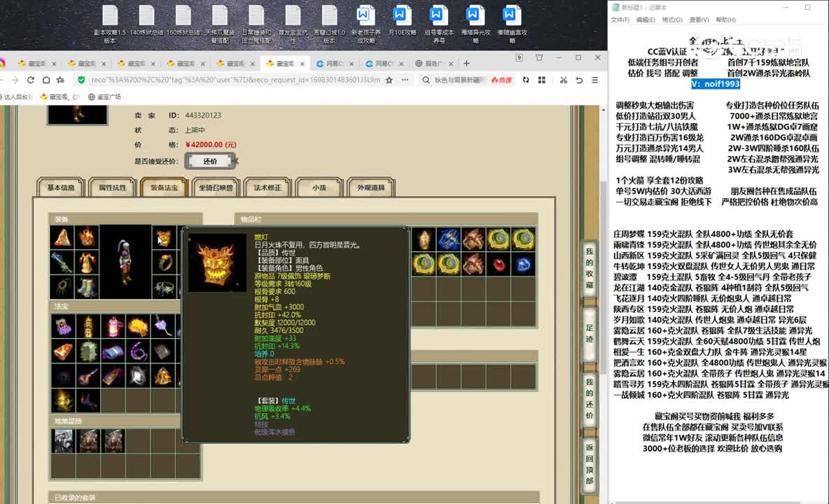This screenshot has height=504, width=829.
Task: Select the golden mask equipment icon
Action: point(164,238)
